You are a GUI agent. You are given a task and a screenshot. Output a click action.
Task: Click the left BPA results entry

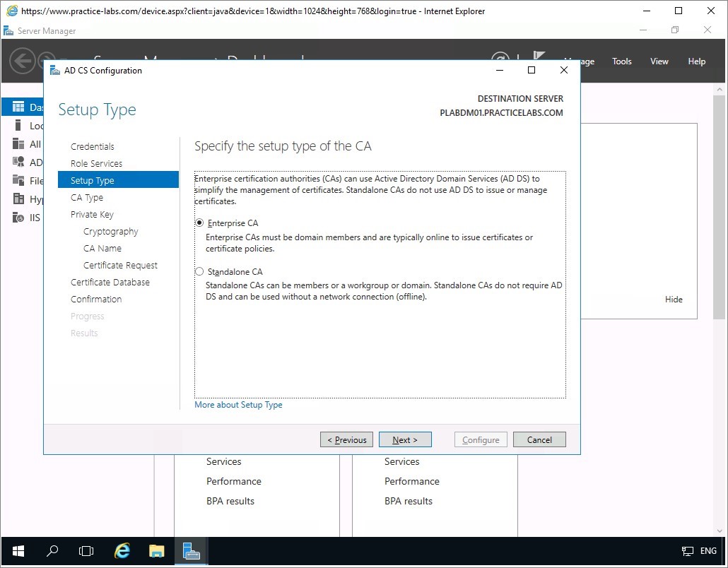(x=230, y=501)
